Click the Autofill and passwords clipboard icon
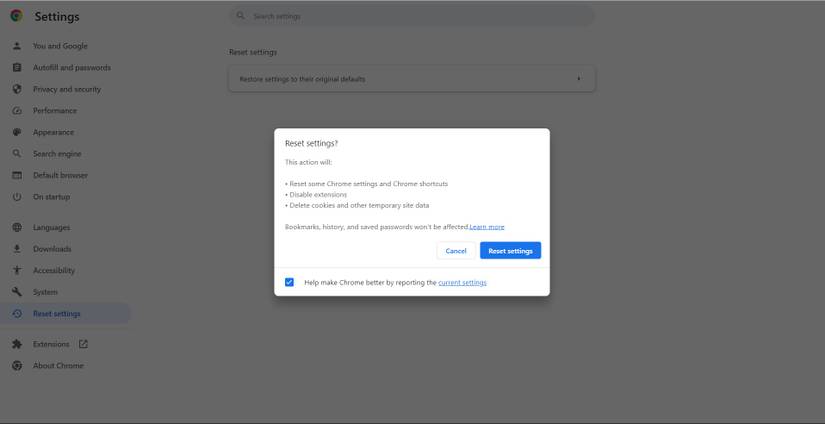This screenshot has width=825, height=424. click(17, 68)
